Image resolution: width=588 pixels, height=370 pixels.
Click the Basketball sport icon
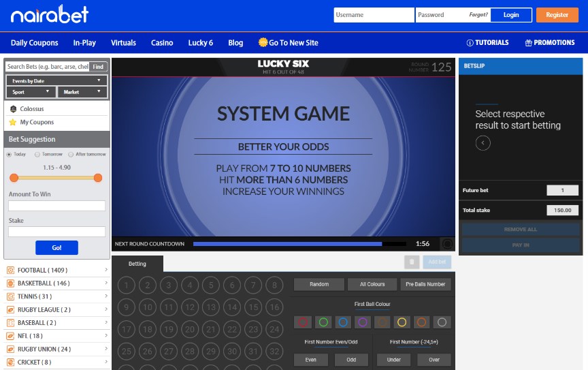(x=10, y=283)
